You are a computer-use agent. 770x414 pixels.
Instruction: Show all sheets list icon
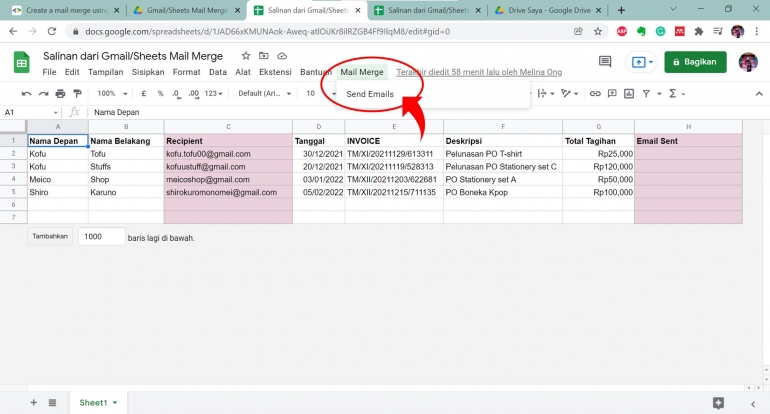[53, 403]
